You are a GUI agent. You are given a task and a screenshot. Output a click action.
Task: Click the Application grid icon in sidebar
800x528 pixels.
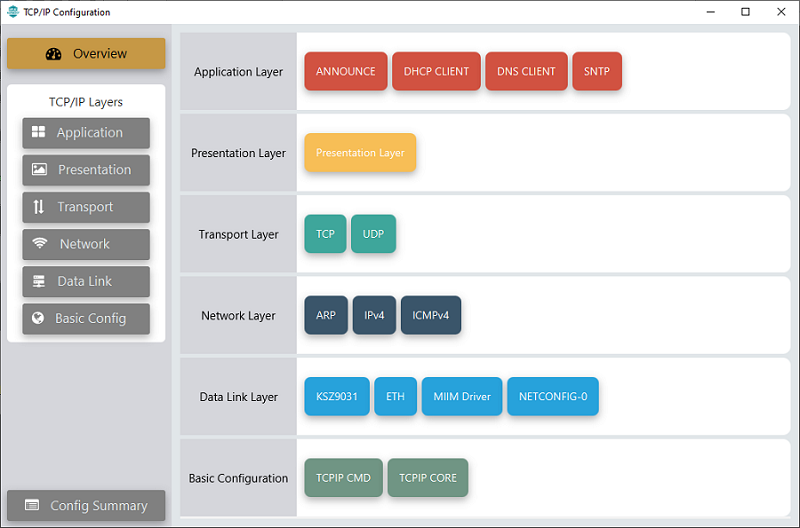pos(38,132)
